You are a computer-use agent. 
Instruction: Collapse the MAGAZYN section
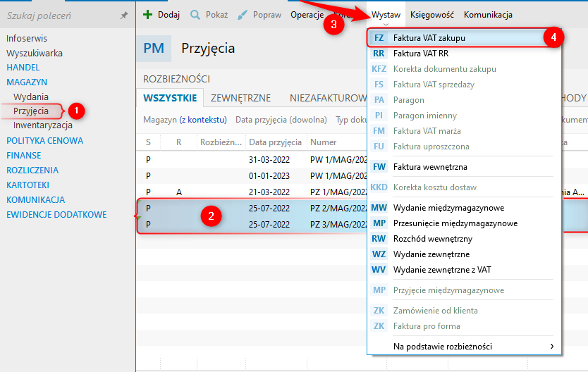point(27,82)
